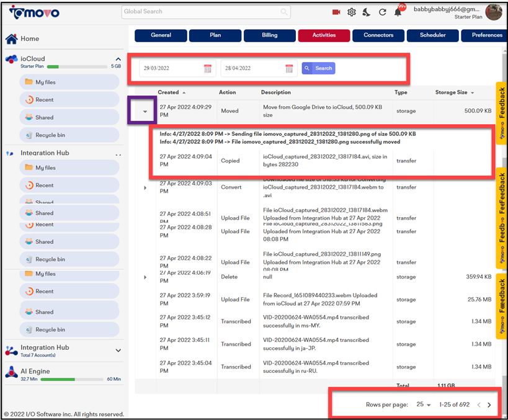Viewport: 508px width, 420px height.
Task: Switch to the Connectors tab
Action: 378,35
